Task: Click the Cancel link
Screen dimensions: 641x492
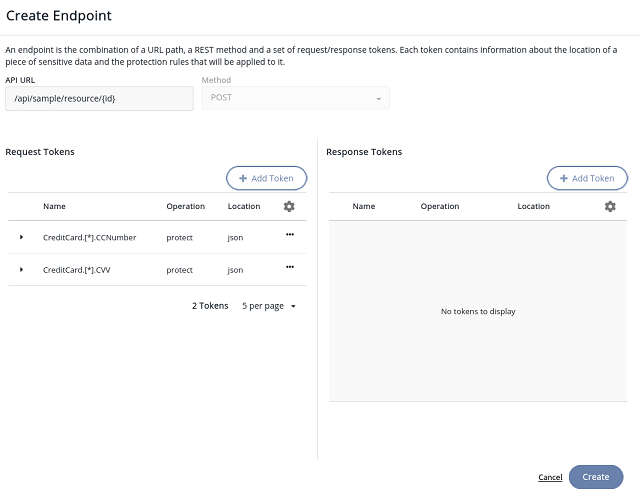Action: pyautogui.click(x=550, y=477)
